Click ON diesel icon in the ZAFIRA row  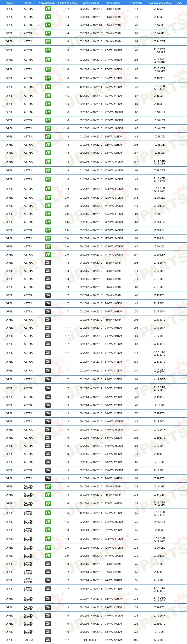[x=48, y=640]
